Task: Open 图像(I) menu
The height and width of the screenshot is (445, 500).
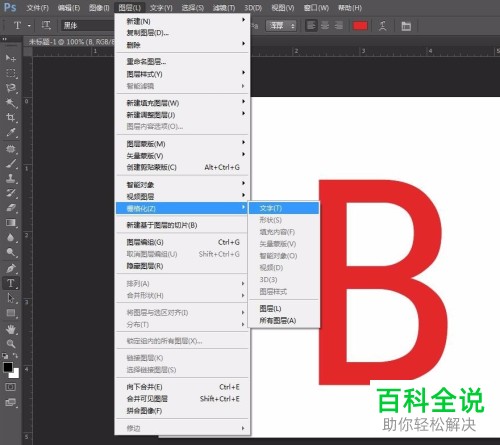Action: 99,8
